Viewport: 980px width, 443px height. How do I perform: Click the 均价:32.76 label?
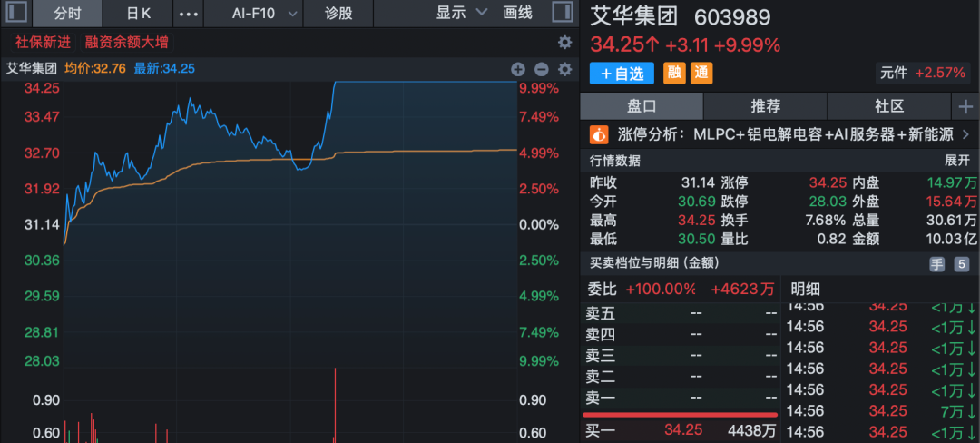96,69
